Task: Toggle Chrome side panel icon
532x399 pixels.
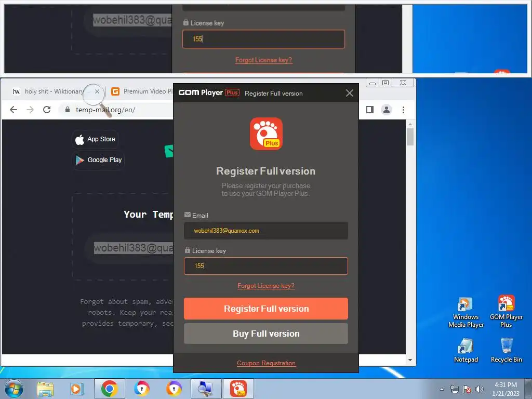Action: tap(370, 110)
